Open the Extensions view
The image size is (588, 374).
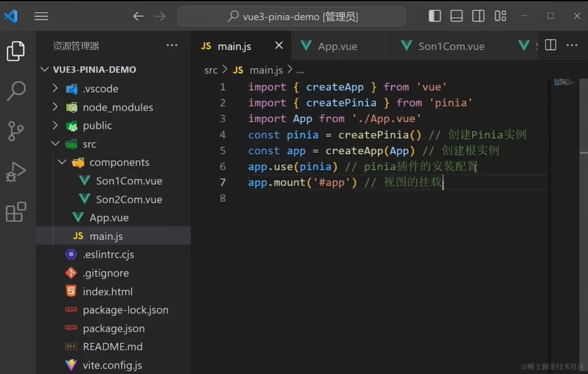coord(16,212)
